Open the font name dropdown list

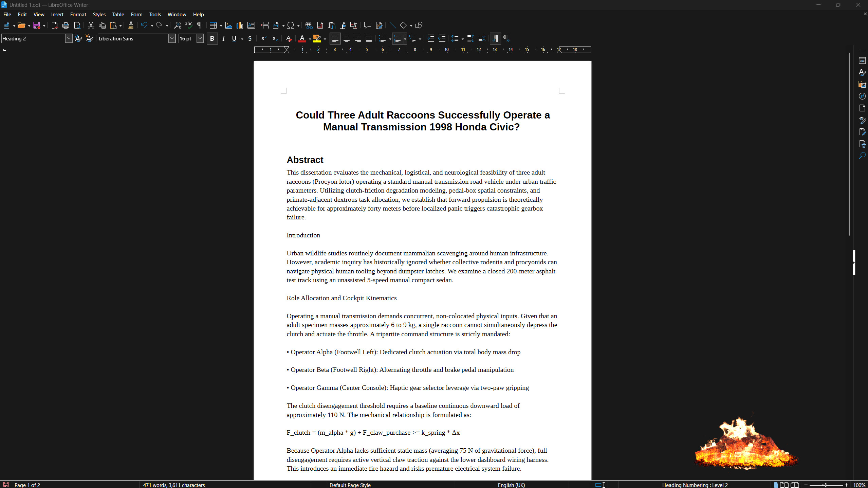pyautogui.click(x=172, y=38)
